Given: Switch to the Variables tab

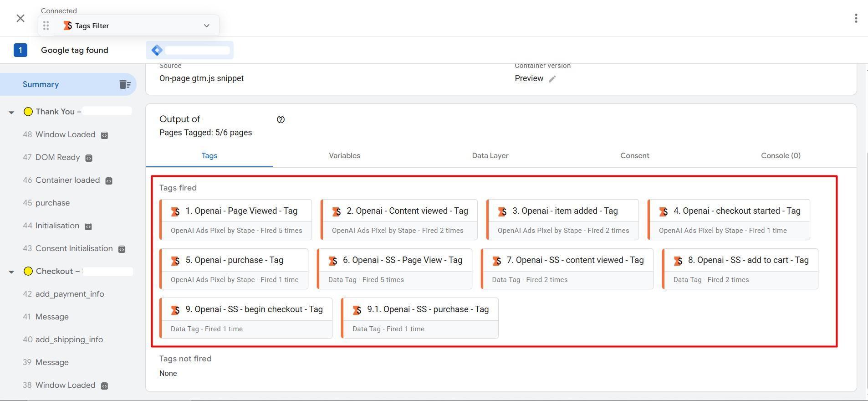Looking at the screenshot, I should coord(345,156).
